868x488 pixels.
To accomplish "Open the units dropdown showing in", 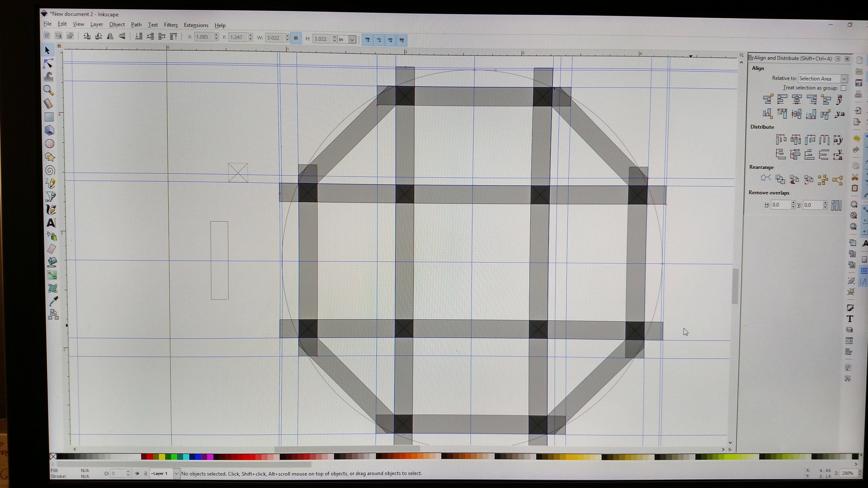I will point(347,39).
